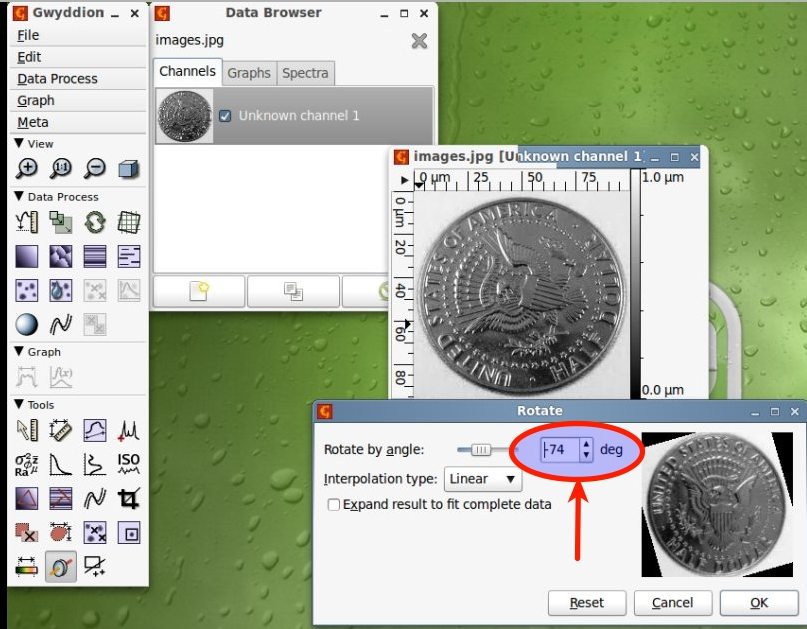Collapse the Tools toolbox section
807x629 pixels.
pos(19,404)
